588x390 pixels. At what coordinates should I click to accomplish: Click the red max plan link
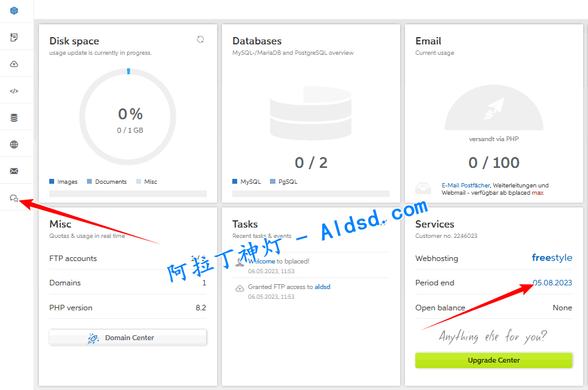tap(538, 193)
